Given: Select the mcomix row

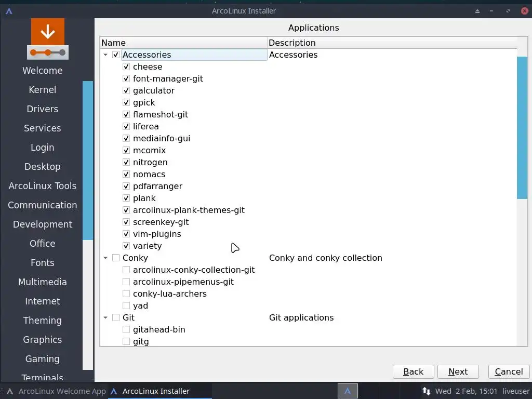Looking at the screenshot, I should 149,150.
